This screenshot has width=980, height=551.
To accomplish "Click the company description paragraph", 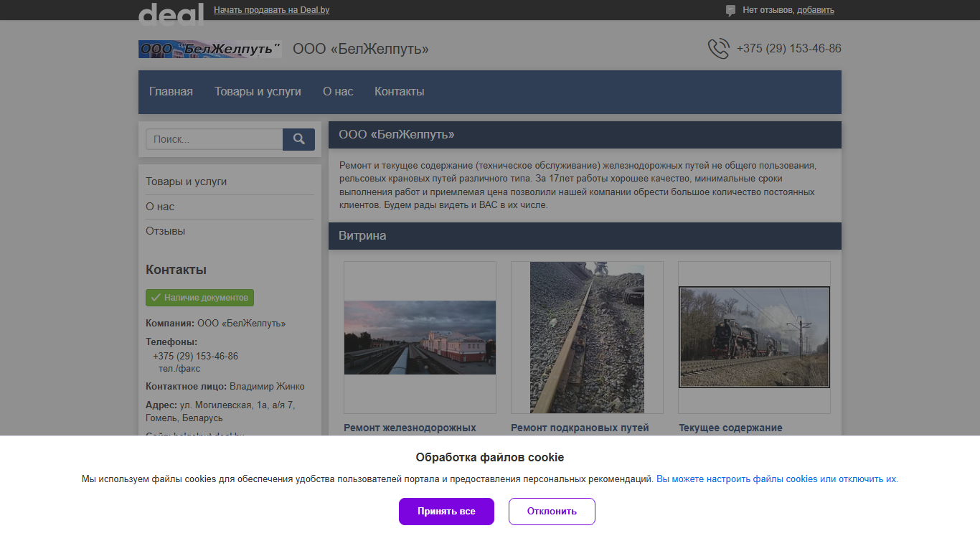I will pyautogui.click(x=578, y=185).
